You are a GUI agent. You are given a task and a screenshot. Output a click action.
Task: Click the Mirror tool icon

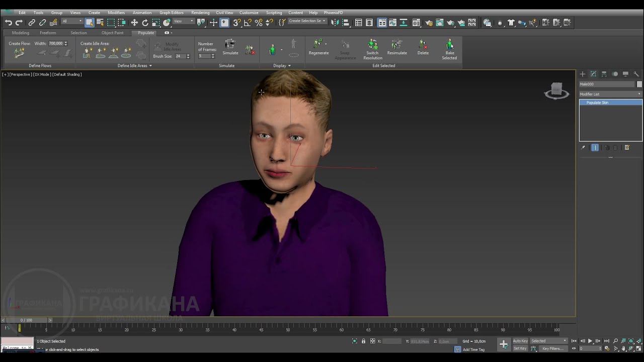pos(335,23)
